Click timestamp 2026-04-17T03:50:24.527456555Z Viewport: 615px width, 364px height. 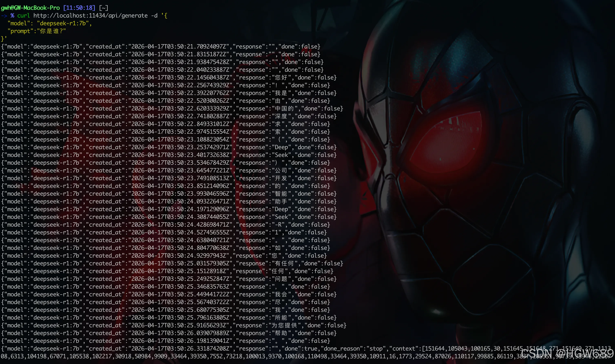tap(180, 233)
